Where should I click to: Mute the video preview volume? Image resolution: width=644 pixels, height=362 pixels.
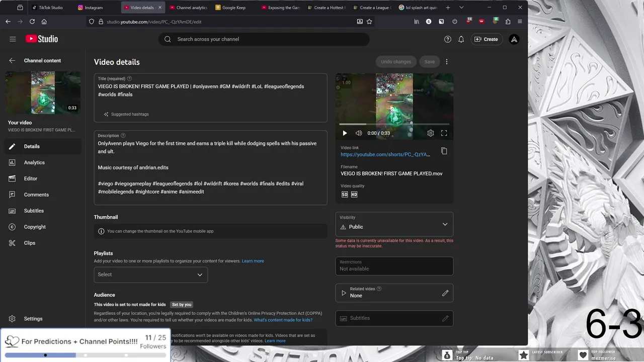359,133
